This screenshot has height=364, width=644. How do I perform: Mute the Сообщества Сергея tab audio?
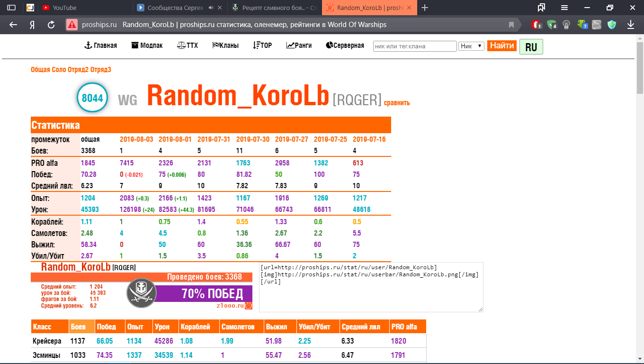click(211, 8)
